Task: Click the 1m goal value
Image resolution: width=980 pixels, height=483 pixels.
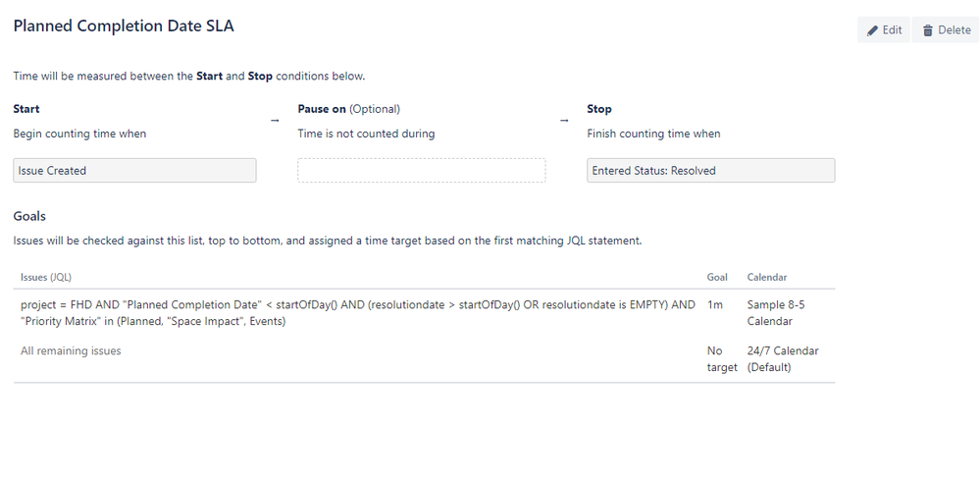Action: 715,304
